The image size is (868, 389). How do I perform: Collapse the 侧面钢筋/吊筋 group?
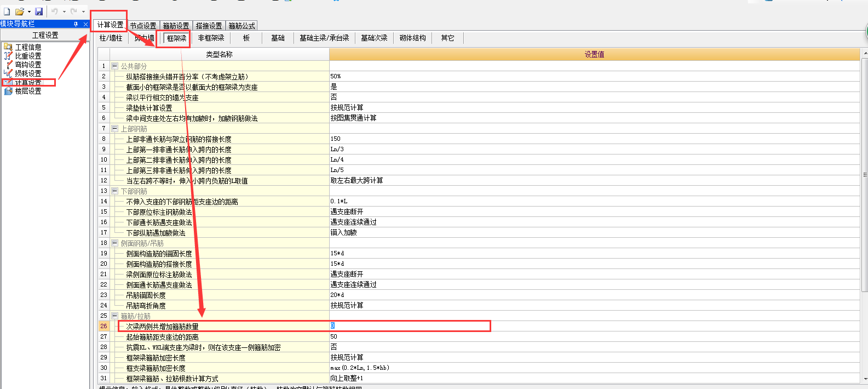(x=115, y=243)
